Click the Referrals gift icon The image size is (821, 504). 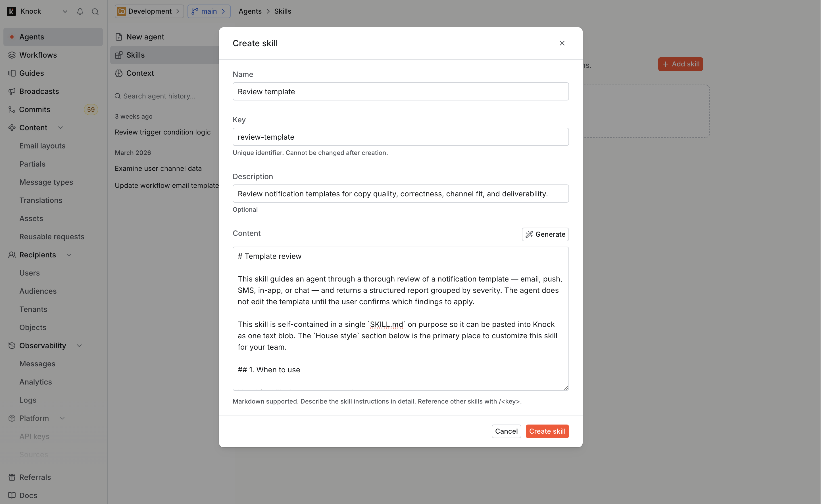pyautogui.click(x=12, y=477)
